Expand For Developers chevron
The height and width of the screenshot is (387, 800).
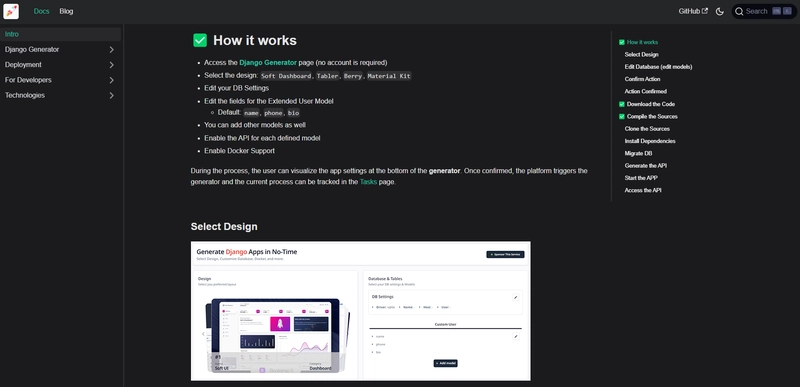point(111,80)
